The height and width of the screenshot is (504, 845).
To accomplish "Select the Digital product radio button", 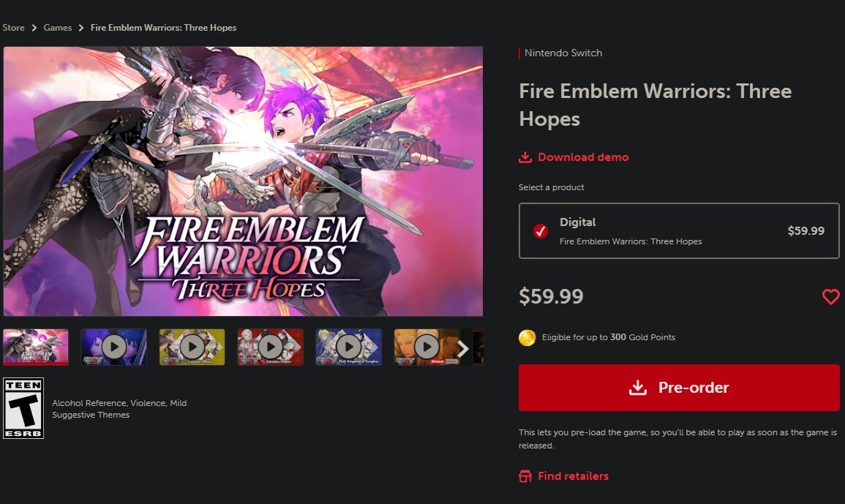I will [x=541, y=230].
